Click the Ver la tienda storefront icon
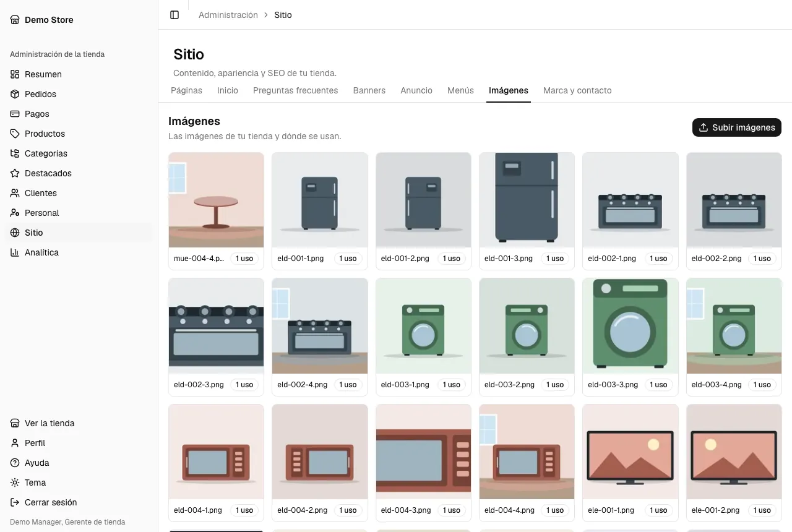Image resolution: width=792 pixels, height=532 pixels. [x=15, y=423]
